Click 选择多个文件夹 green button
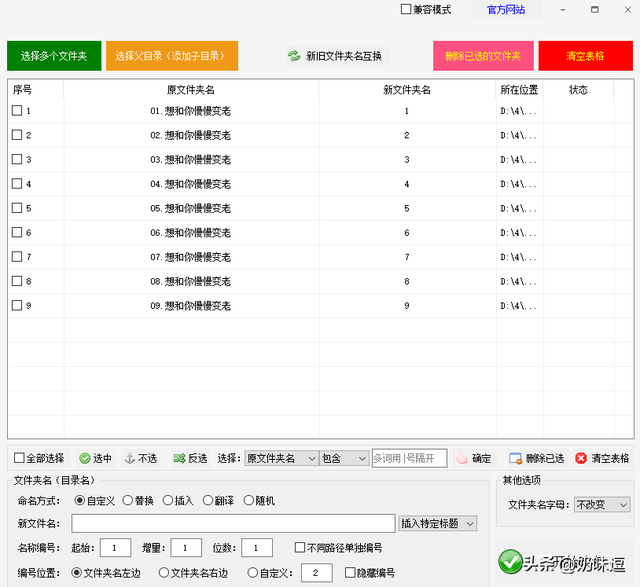The height and width of the screenshot is (587, 640). tap(54, 56)
